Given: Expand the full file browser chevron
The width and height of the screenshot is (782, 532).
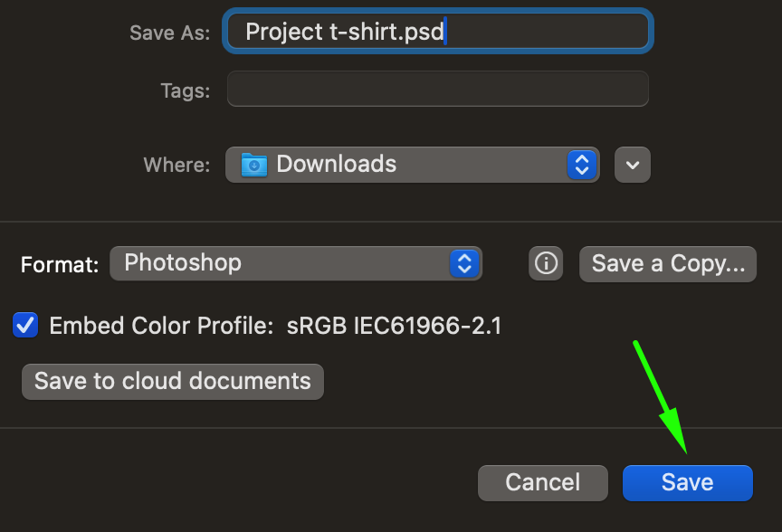Looking at the screenshot, I should coord(633,165).
